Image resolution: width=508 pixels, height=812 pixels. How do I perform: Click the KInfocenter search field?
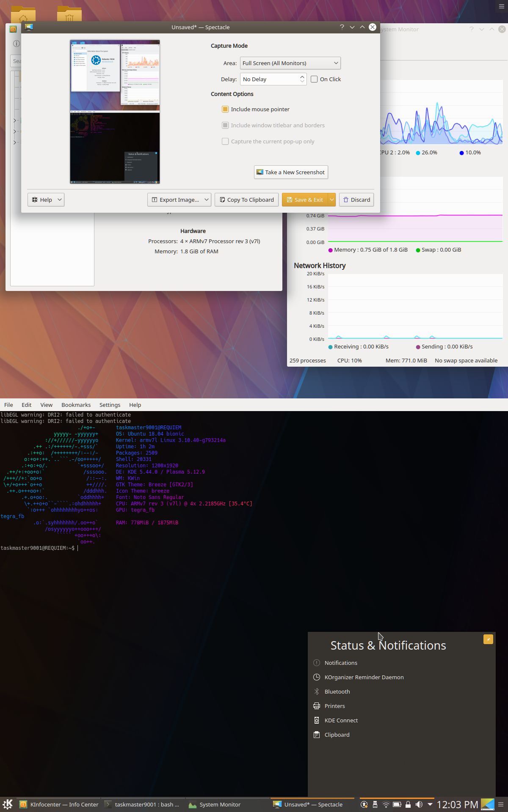point(16,61)
